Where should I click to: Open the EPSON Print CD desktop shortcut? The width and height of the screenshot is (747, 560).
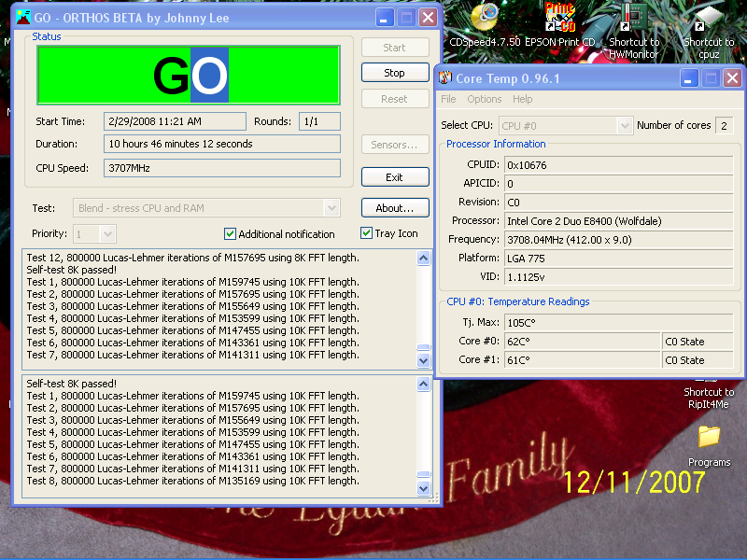(x=559, y=19)
